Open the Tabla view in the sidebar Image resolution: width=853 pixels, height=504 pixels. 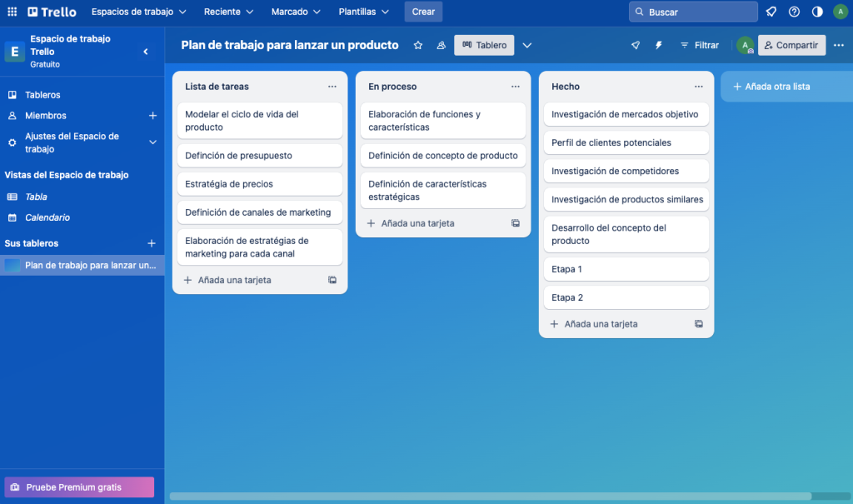(37, 197)
